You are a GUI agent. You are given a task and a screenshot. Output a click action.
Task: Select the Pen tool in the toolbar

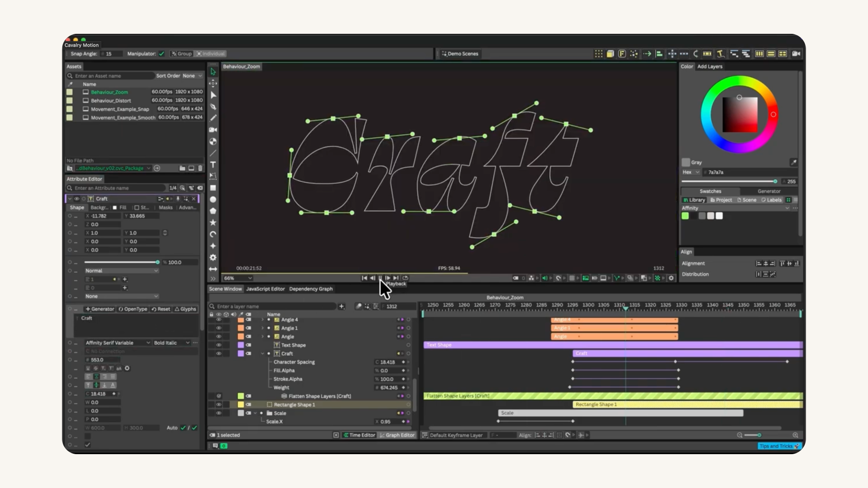(213, 107)
